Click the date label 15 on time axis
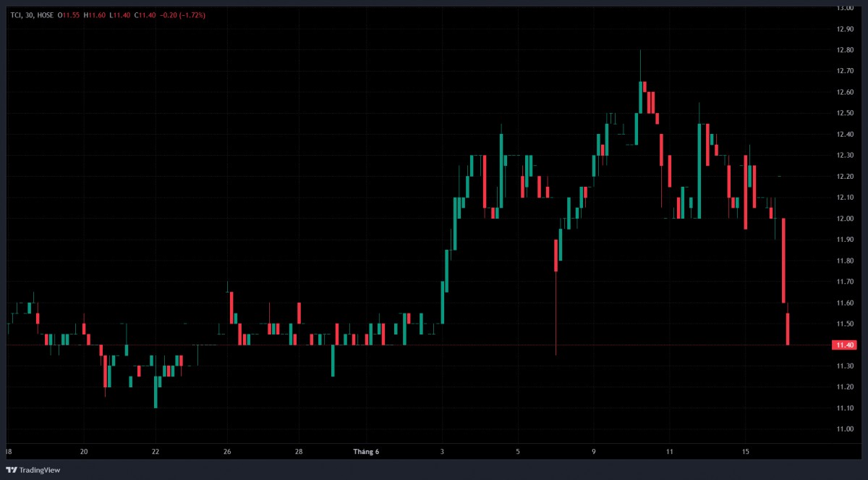Screen dimensions: 868x480 point(746,452)
